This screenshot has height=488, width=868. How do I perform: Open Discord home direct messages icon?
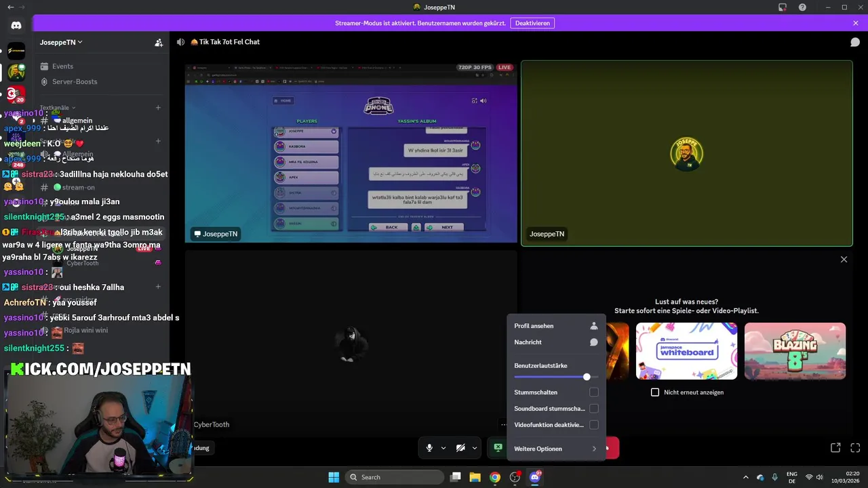coord(16,26)
